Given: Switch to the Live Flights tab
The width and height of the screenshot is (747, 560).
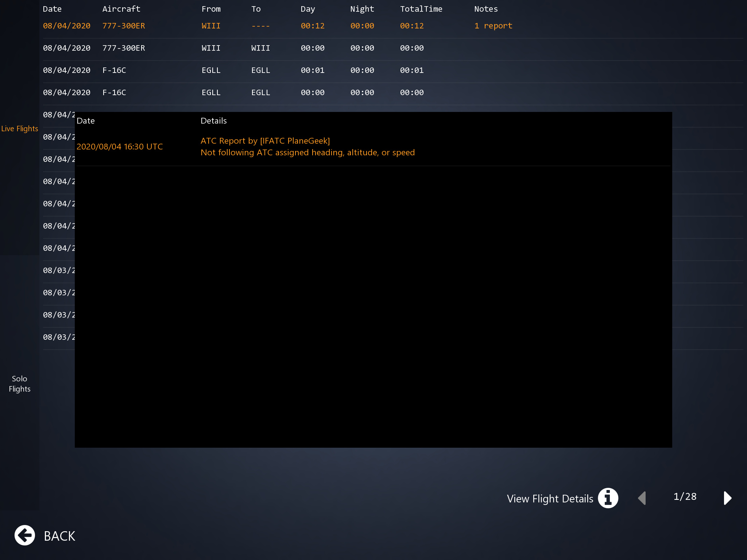Looking at the screenshot, I should (x=20, y=129).
